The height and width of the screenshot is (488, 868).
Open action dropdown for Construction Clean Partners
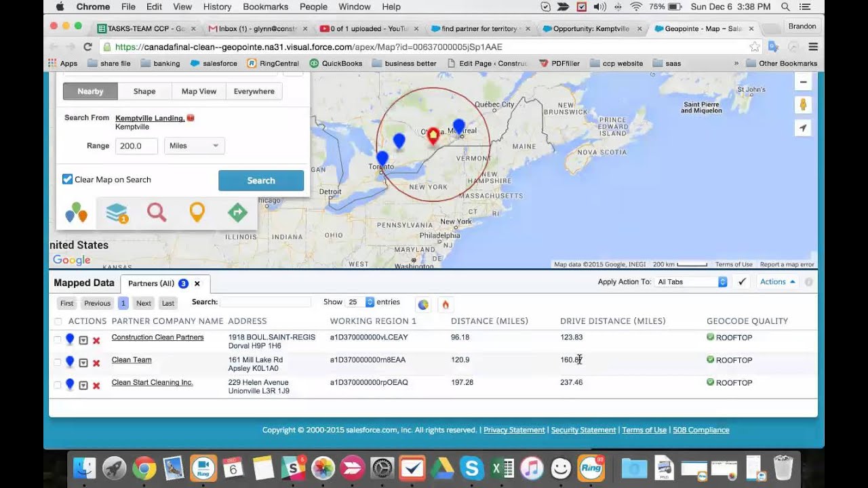point(83,340)
